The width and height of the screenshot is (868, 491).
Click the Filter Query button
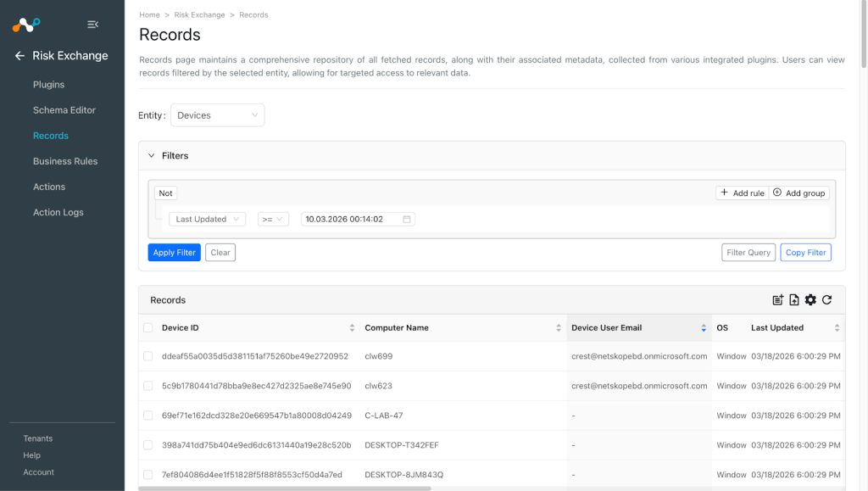[748, 253]
